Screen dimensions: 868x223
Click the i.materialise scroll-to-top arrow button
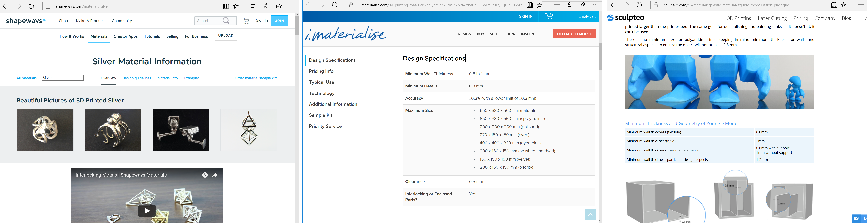click(590, 214)
